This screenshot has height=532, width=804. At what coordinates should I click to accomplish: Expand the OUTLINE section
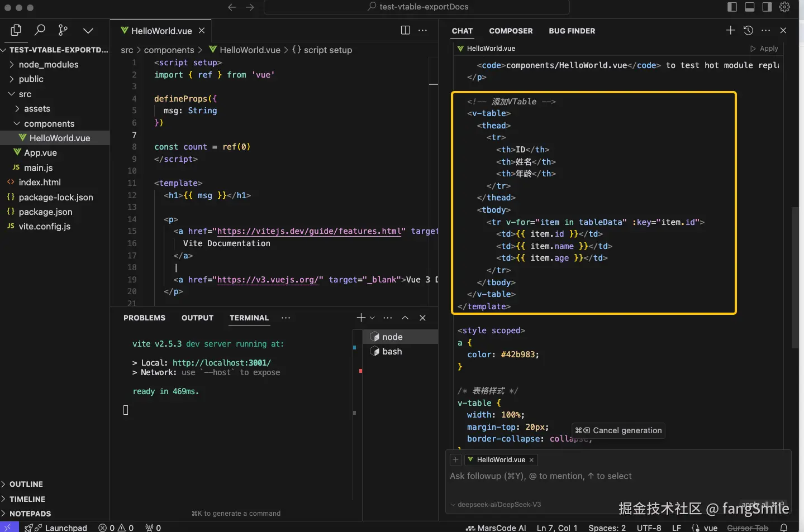[26, 484]
